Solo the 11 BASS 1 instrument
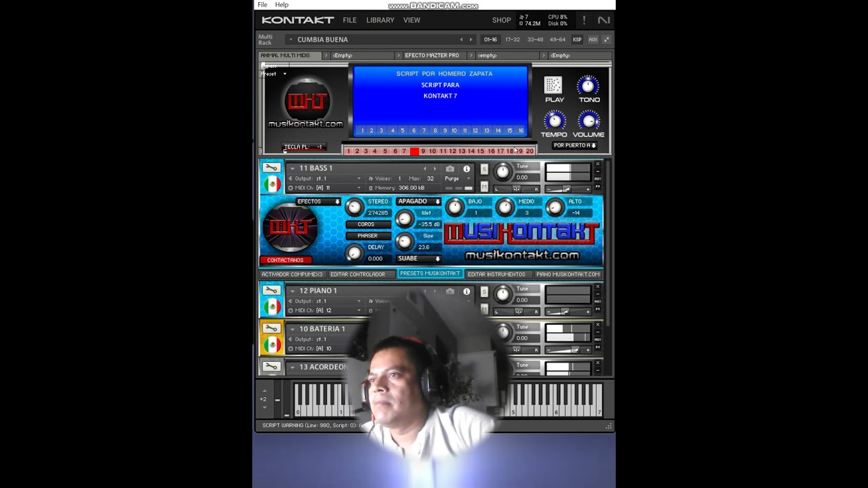This screenshot has width=868, height=488. point(484,169)
